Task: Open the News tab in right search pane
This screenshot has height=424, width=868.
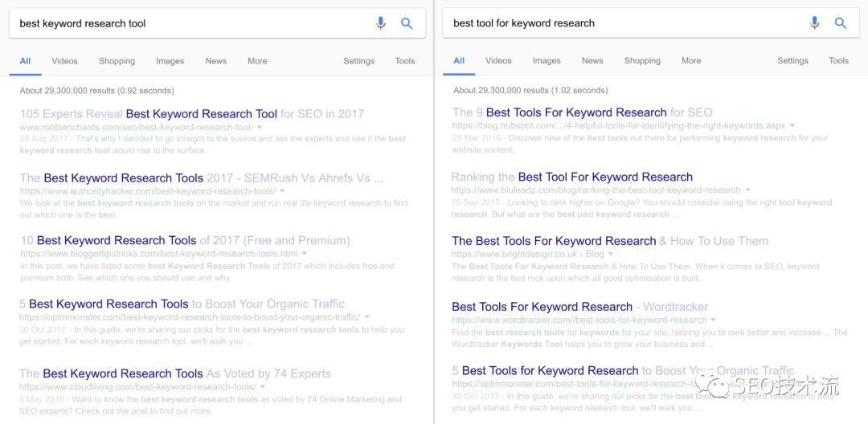Action: coord(592,61)
